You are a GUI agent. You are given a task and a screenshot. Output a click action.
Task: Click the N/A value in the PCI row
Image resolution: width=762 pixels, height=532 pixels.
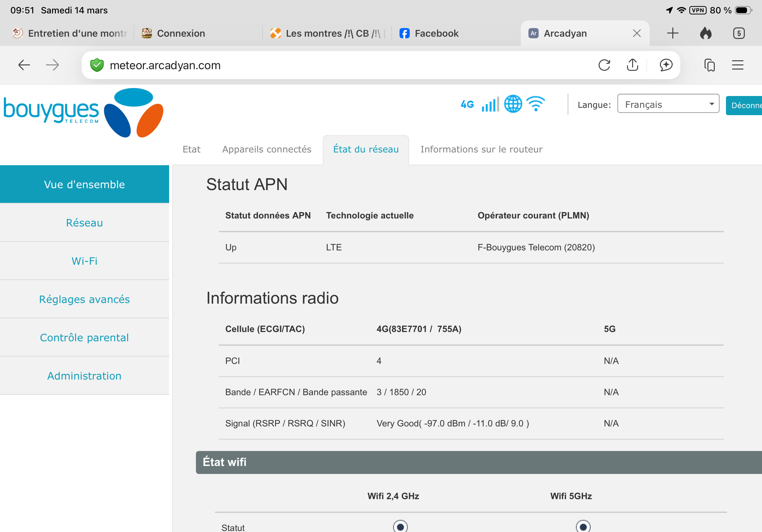tap(611, 361)
